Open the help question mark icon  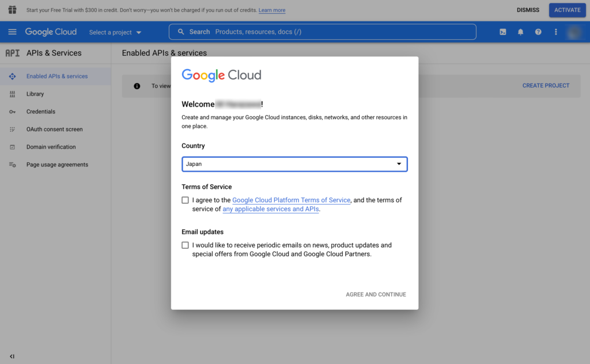pyautogui.click(x=538, y=32)
